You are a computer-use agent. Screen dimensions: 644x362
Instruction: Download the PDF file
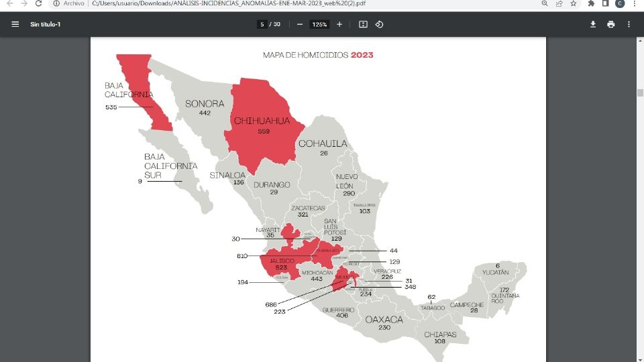593,24
